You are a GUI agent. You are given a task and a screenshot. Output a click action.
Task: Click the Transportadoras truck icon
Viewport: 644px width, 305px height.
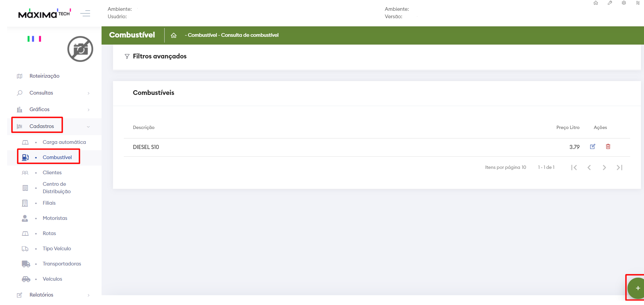pyautogui.click(x=26, y=264)
